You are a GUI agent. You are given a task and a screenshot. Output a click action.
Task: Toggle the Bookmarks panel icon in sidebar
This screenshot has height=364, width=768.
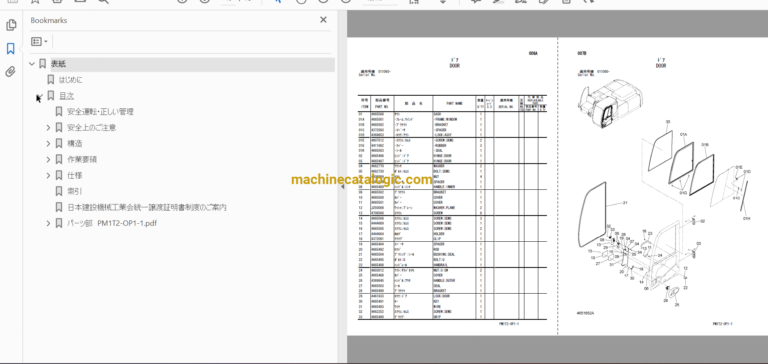click(x=11, y=49)
